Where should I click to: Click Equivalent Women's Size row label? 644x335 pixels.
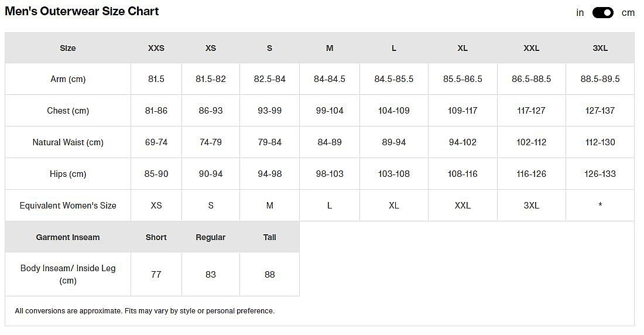pyautogui.click(x=68, y=206)
